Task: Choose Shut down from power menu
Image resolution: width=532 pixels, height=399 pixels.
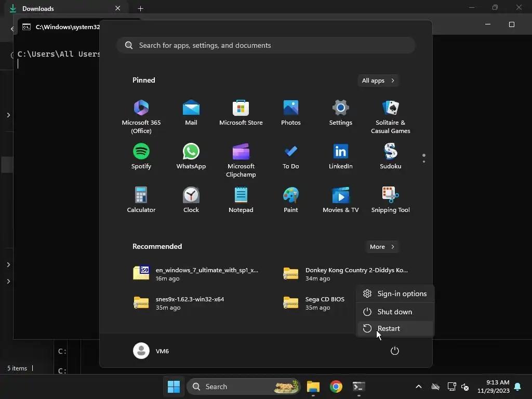Action: coord(395,312)
